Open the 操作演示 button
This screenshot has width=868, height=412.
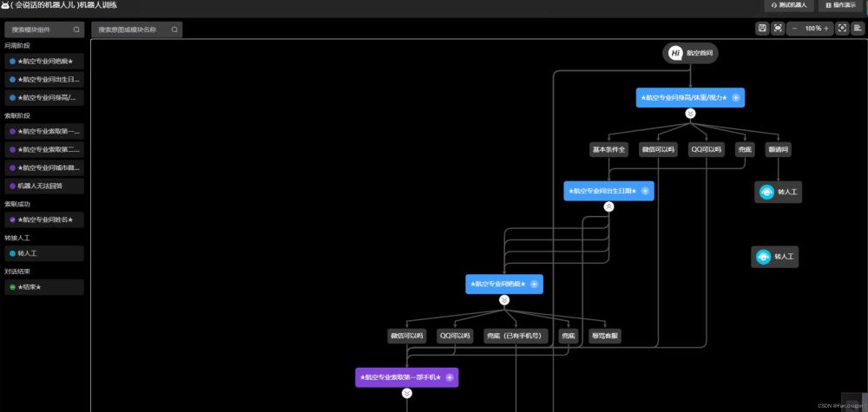838,5
